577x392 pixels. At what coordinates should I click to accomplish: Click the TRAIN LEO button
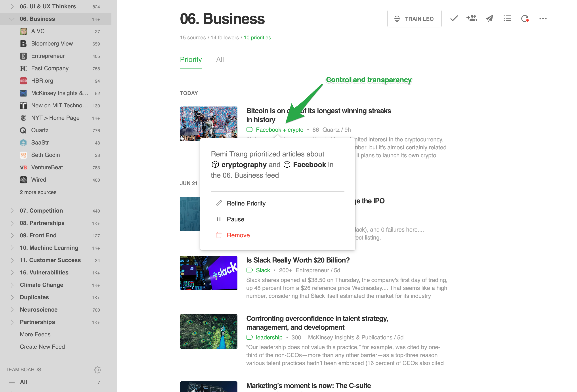pos(414,19)
